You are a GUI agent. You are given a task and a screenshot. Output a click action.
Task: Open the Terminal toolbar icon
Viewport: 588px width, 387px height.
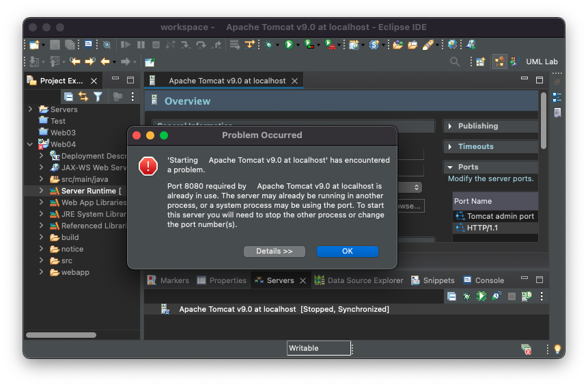click(x=89, y=44)
